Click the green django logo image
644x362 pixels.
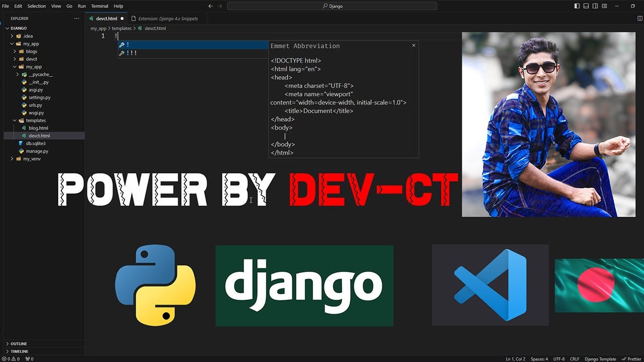tap(304, 286)
